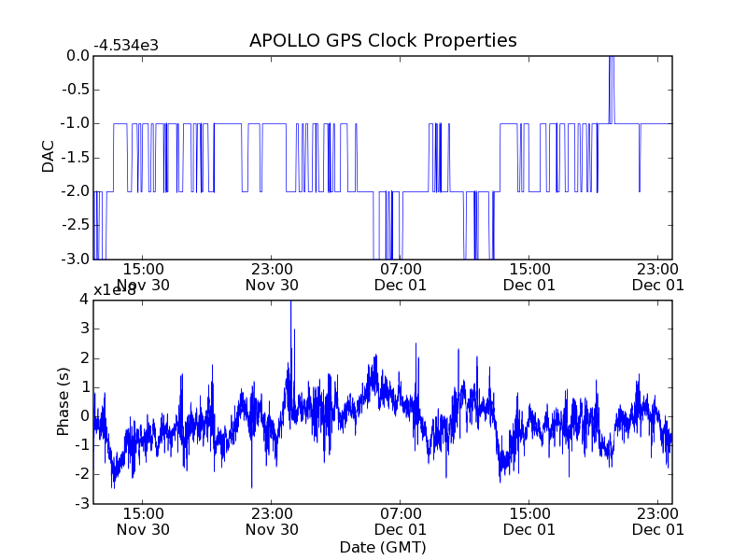Click the "-4.534e3" offset label above DAC plot
Viewport: 747px width, 560px height.
click(126, 46)
